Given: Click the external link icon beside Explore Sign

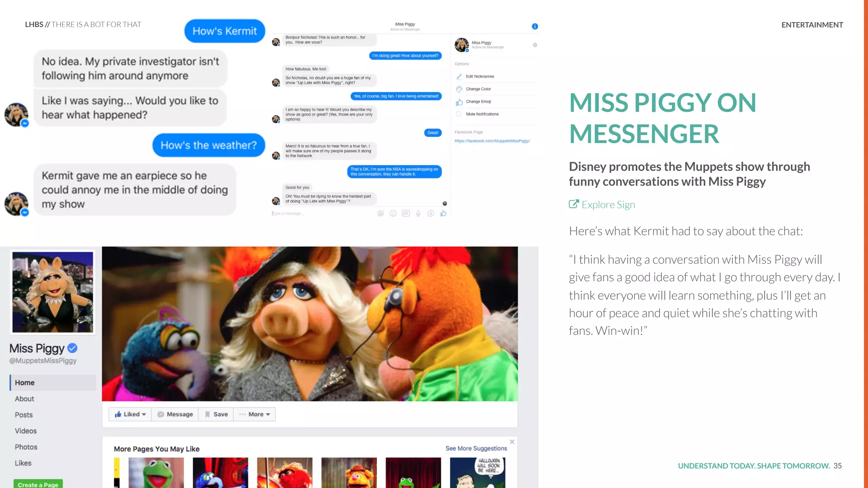Looking at the screenshot, I should click(x=573, y=204).
